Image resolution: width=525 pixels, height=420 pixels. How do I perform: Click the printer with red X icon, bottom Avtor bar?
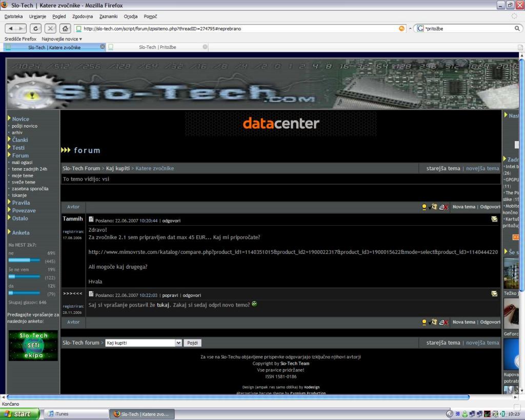[x=443, y=322]
